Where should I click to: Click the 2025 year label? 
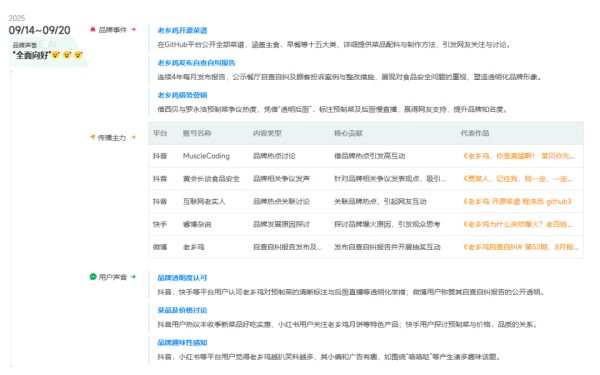[16, 18]
